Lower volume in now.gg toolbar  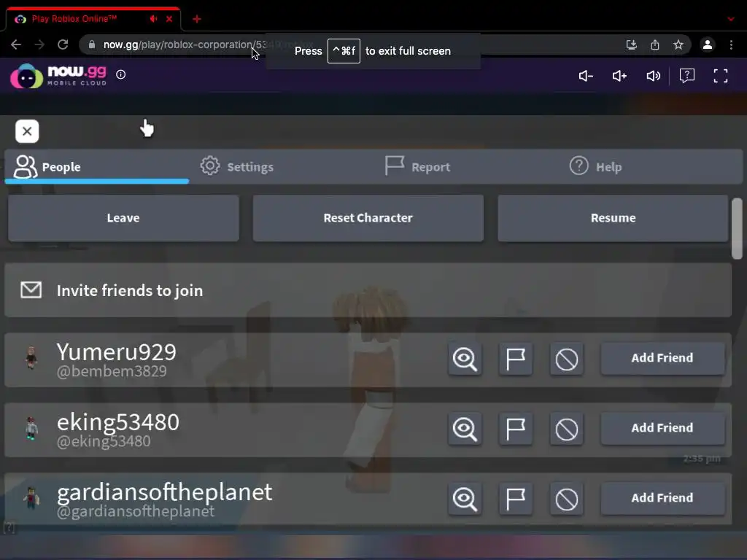586,76
